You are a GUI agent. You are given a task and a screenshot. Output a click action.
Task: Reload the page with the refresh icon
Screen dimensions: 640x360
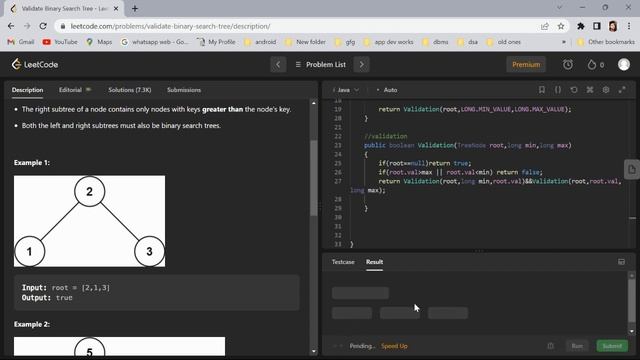click(x=43, y=26)
